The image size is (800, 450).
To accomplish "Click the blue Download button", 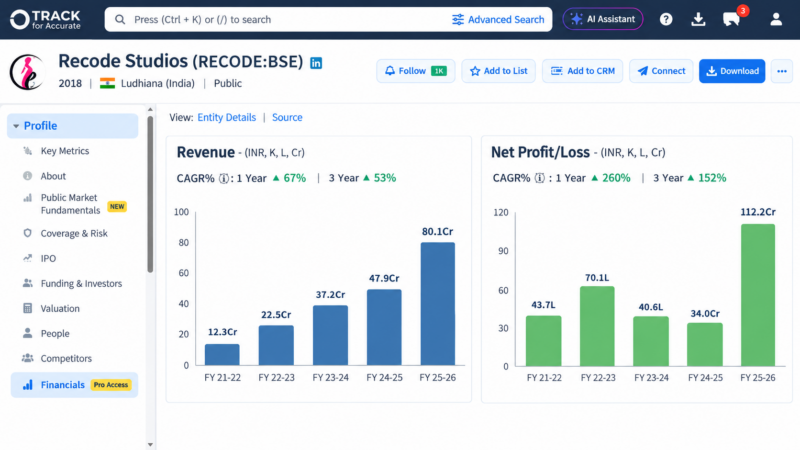I will [x=732, y=71].
